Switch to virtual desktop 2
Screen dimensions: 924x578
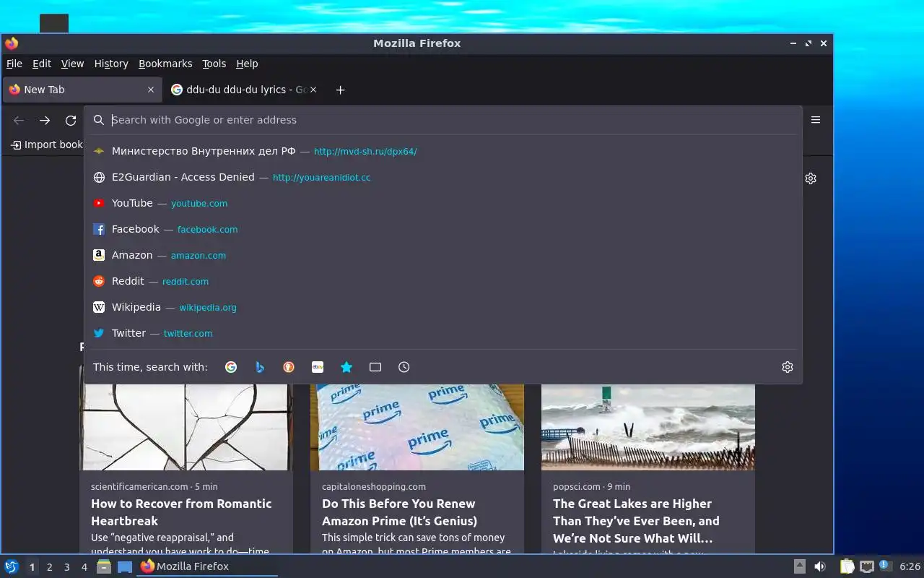click(49, 567)
